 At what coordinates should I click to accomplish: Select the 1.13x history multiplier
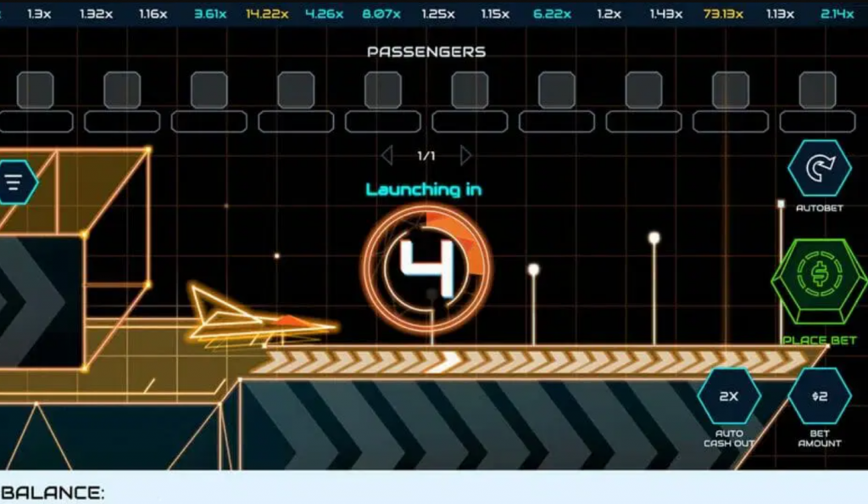[x=780, y=14]
